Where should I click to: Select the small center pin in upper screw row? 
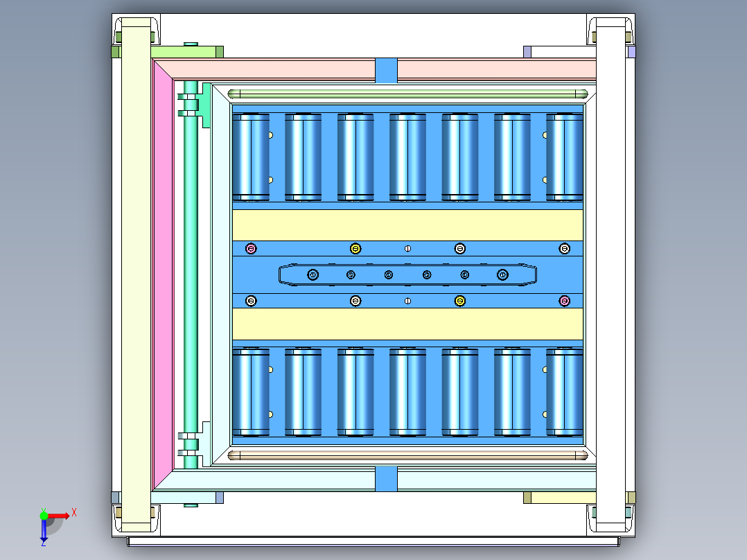click(x=407, y=248)
